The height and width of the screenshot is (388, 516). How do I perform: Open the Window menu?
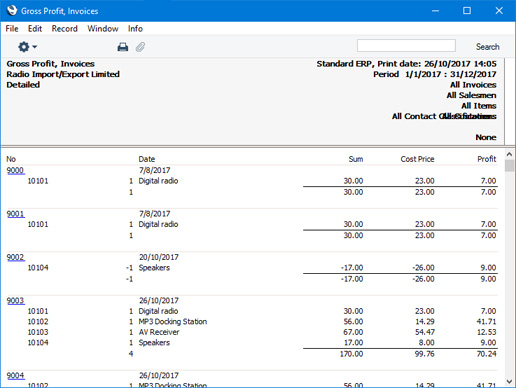point(103,29)
